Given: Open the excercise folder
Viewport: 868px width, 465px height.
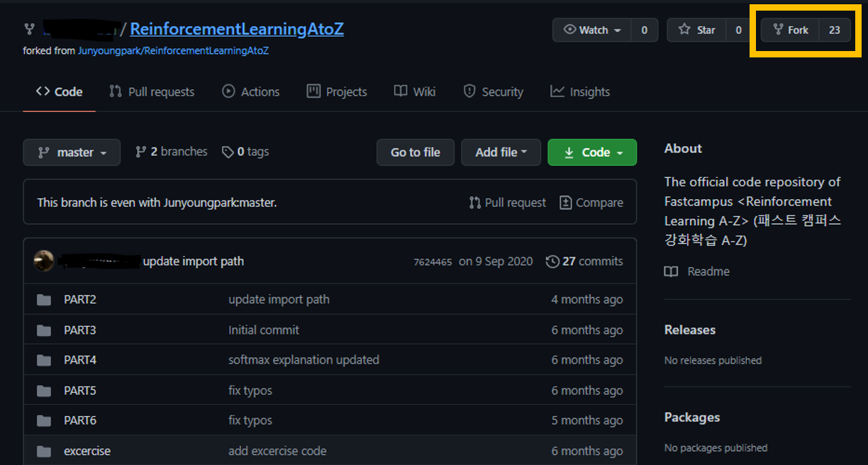Looking at the screenshot, I should coord(87,451).
